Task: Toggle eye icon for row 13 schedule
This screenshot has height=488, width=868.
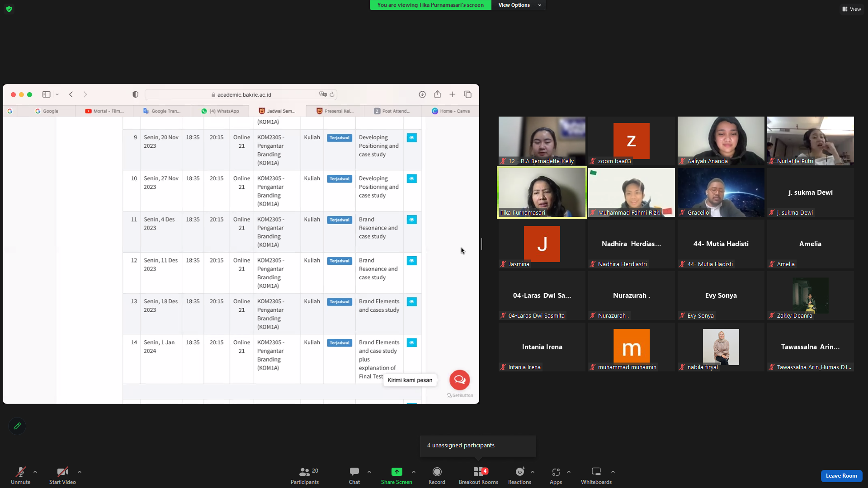Action: coord(412,302)
